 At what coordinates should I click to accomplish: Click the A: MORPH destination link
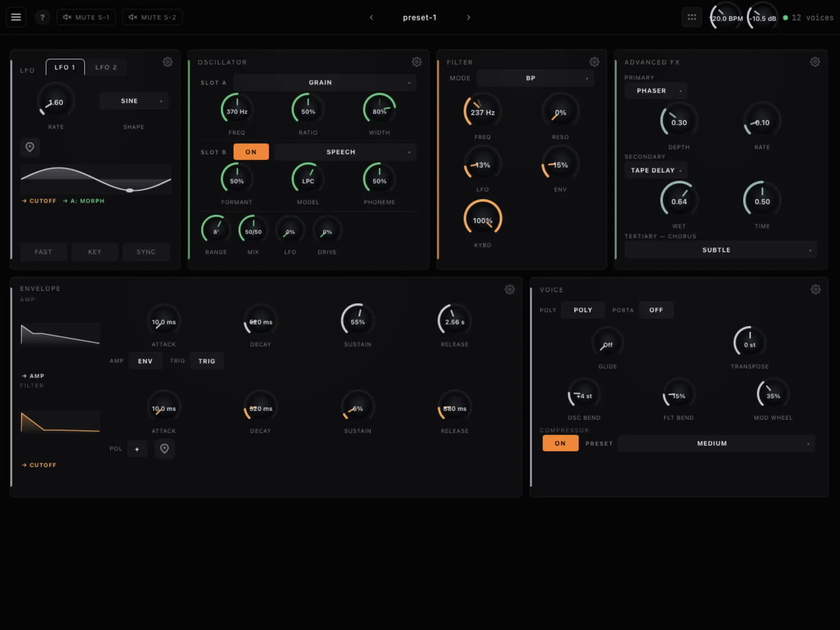84,201
